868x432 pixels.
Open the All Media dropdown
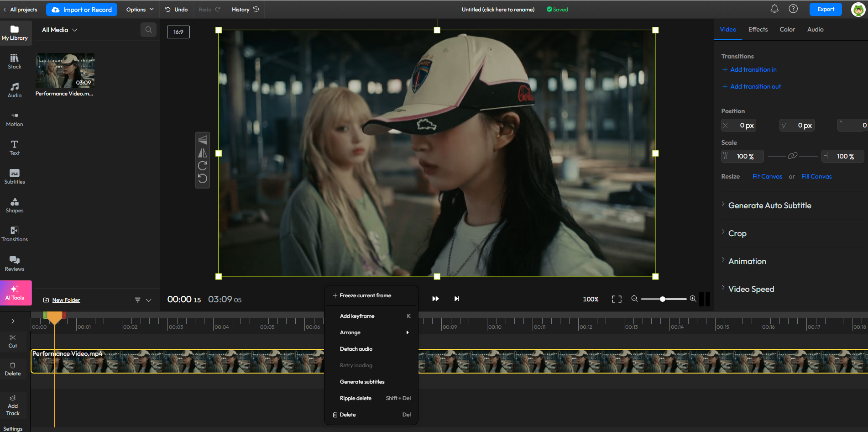[x=59, y=30]
